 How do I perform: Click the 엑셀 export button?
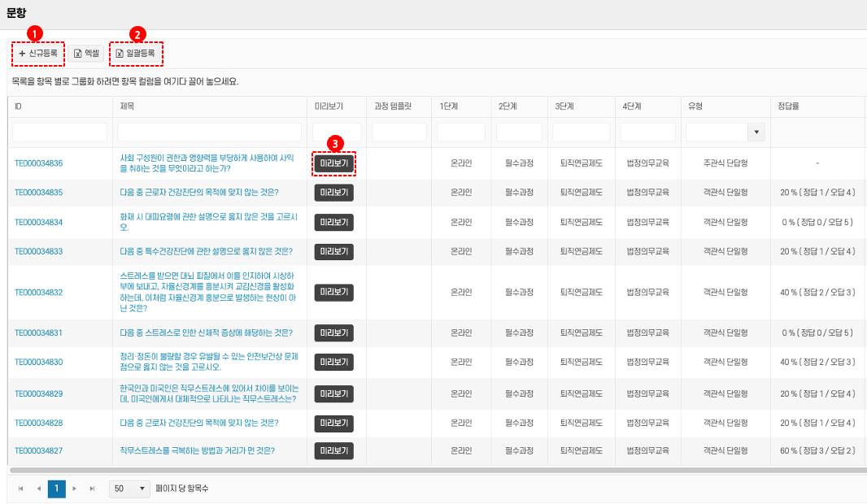[x=86, y=54]
